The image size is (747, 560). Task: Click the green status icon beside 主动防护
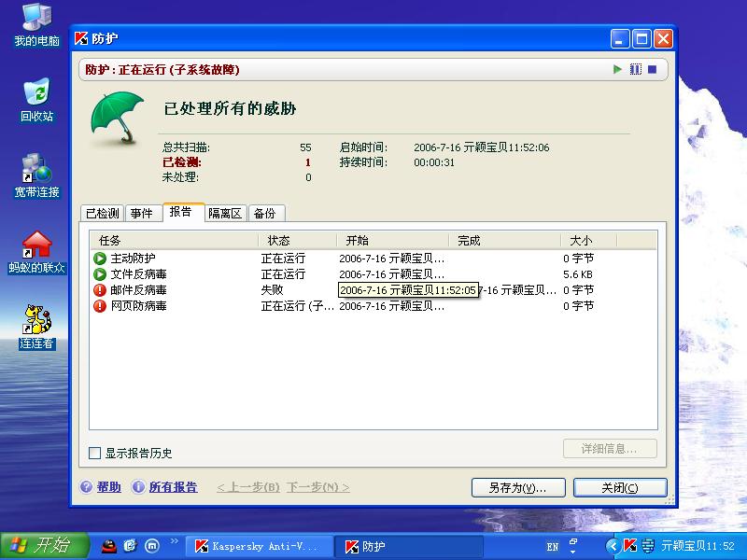pos(100,259)
